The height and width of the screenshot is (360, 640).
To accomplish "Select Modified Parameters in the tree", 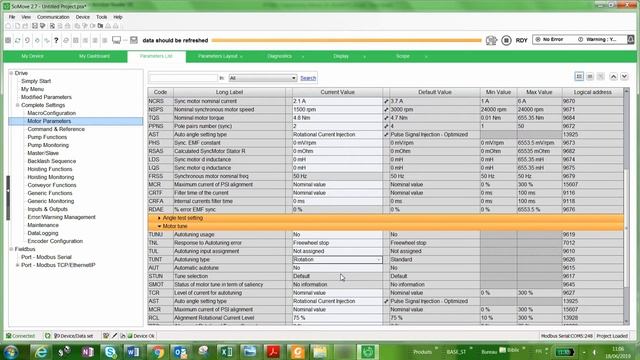I will pos(46,97).
